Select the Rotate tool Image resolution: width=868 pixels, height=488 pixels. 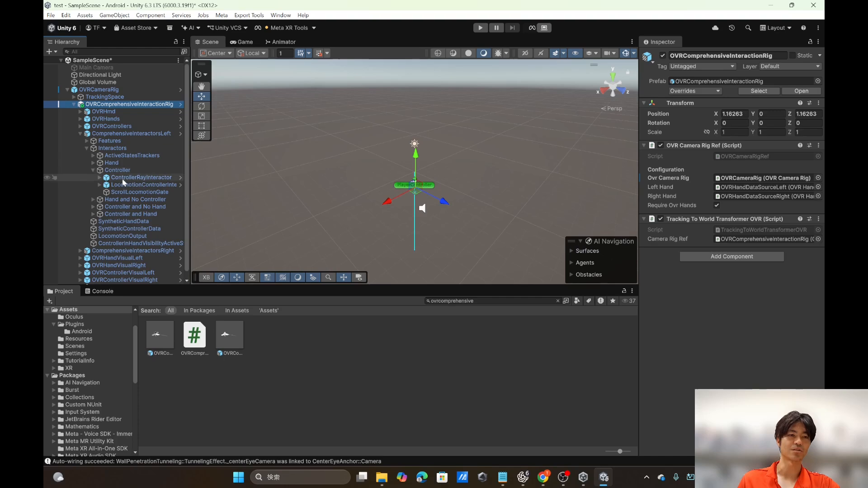coord(202,106)
